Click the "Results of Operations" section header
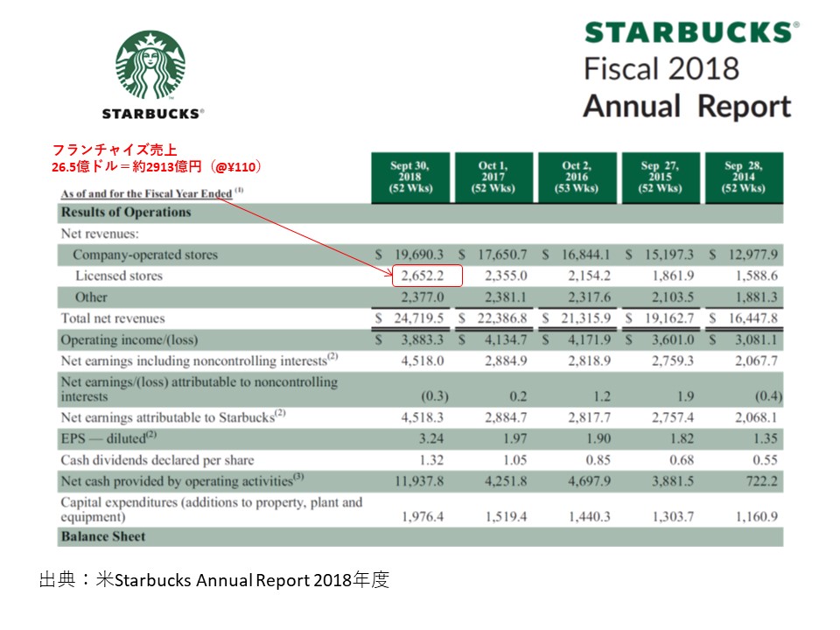Screen dimensions: 840x630 click(x=126, y=212)
